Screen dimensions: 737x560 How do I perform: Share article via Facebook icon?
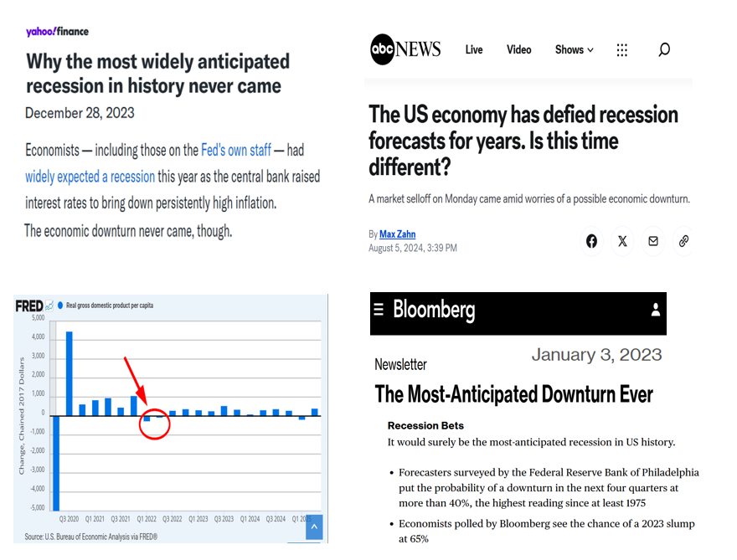coord(592,241)
